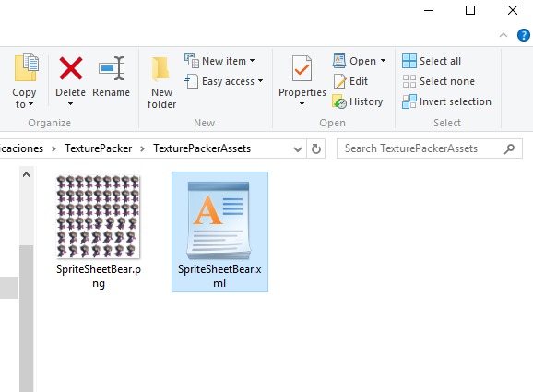Select the Rename tool icon
The width and height of the screenshot is (533, 392).
[112, 68]
